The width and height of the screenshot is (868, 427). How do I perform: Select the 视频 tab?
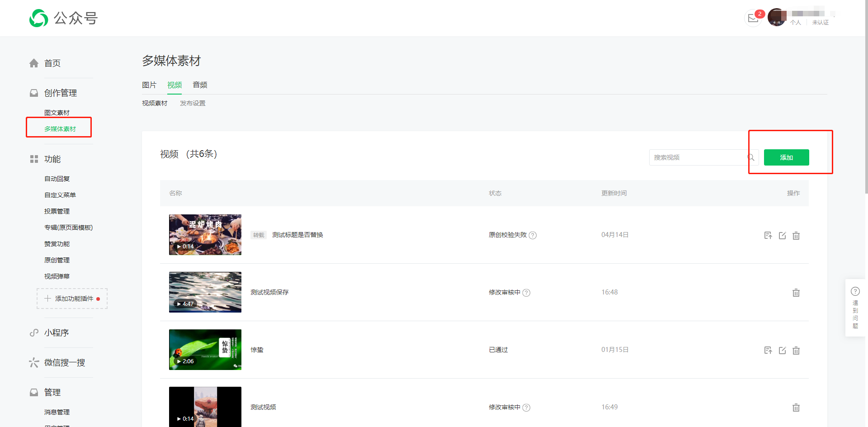point(175,85)
